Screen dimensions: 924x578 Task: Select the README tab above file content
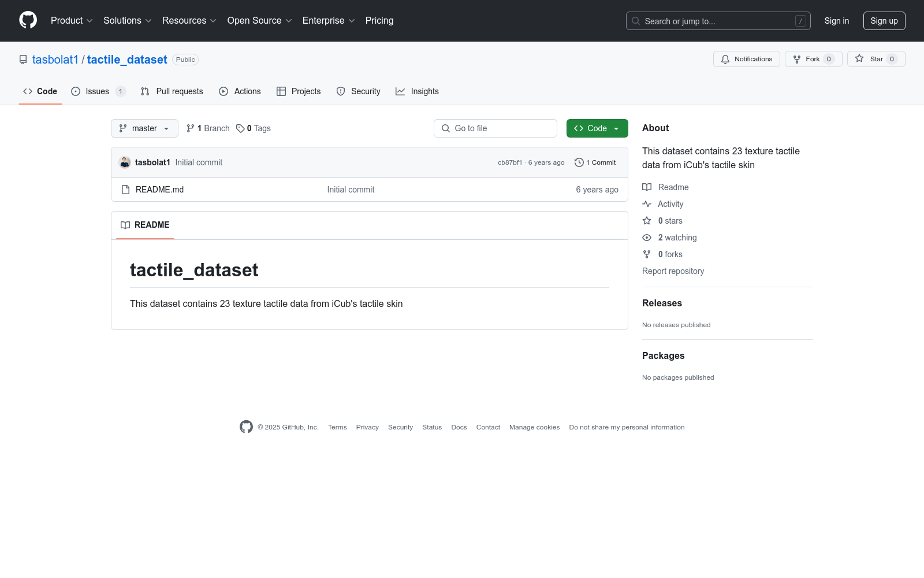pyautogui.click(x=145, y=225)
